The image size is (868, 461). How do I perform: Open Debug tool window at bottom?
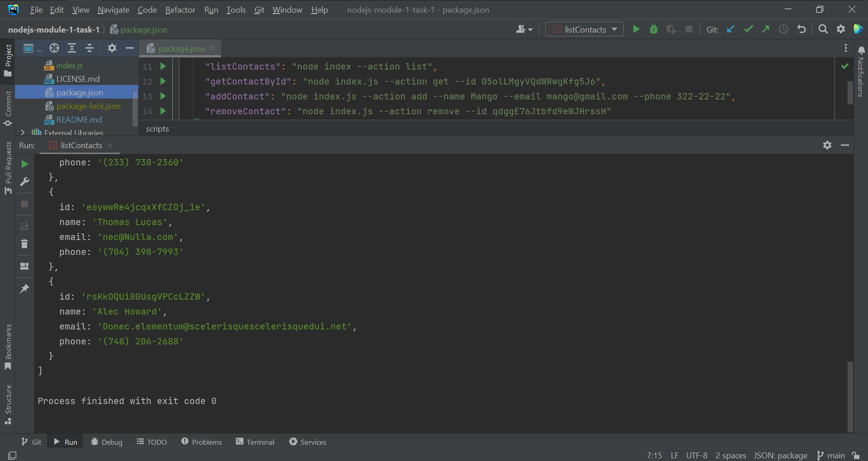coord(107,442)
